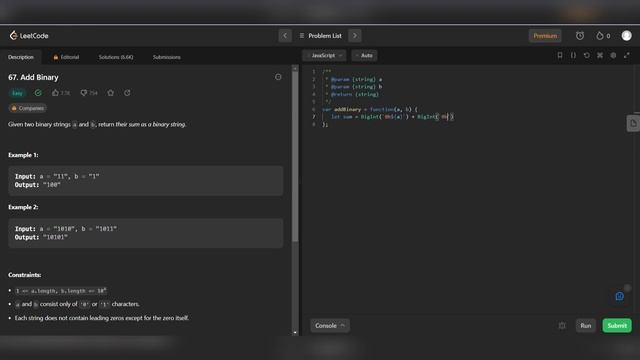Expand the Console panel
This screenshot has height=360, width=640.
click(x=330, y=326)
